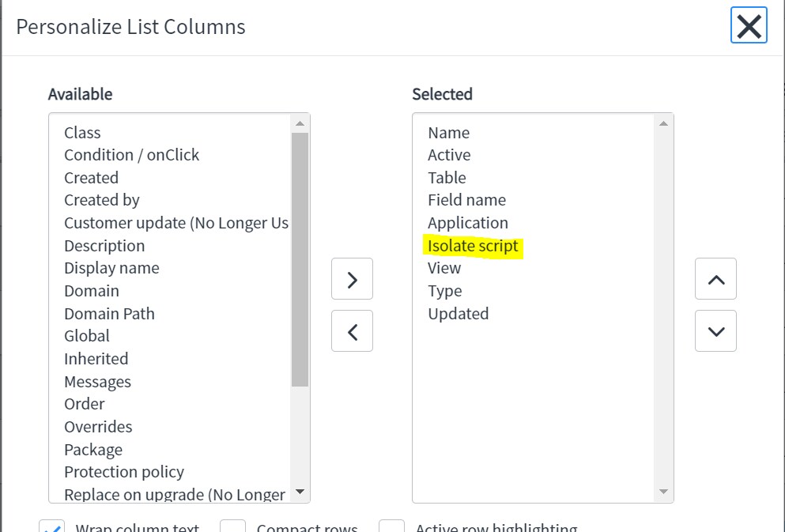Click the Available list scrollbar thumb
Image resolution: width=785 pixels, height=532 pixels.
pyautogui.click(x=300, y=259)
